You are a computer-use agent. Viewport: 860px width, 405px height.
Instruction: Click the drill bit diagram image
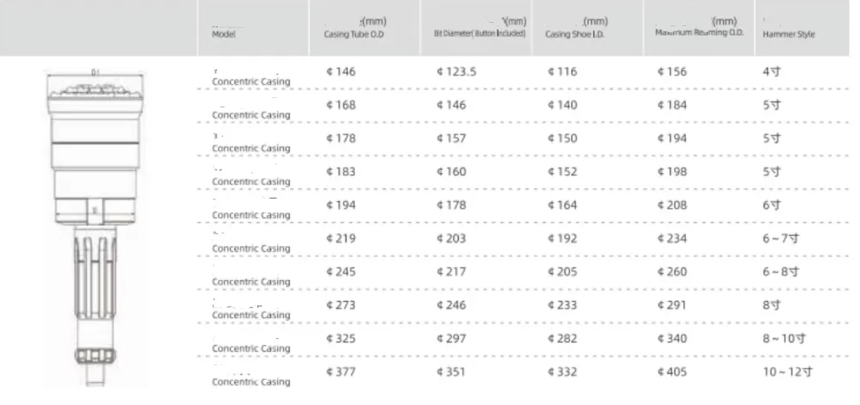[x=95, y=225]
